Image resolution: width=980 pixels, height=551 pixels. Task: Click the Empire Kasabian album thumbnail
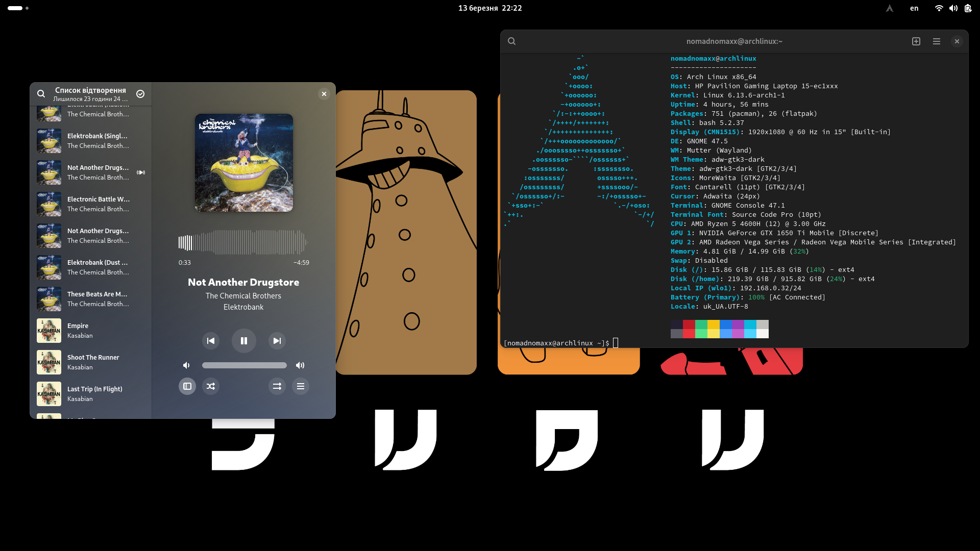pyautogui.click(x=49, y=331)
